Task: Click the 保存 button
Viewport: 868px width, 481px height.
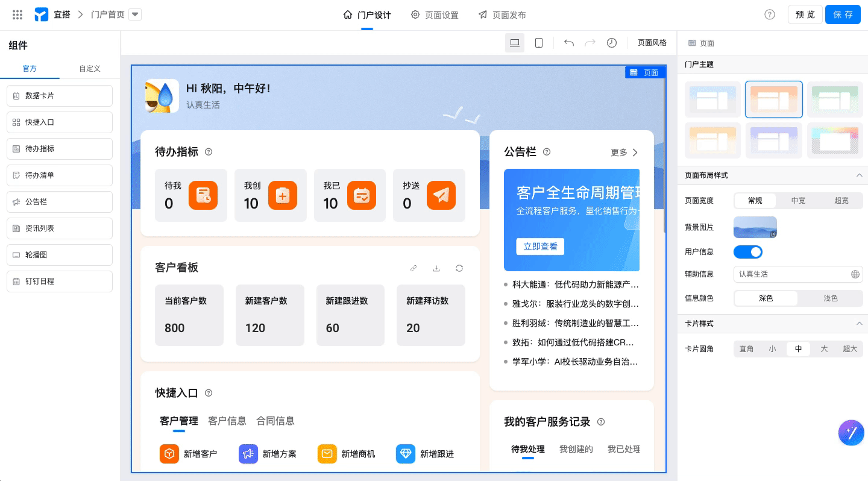Action: pos(843,14)
